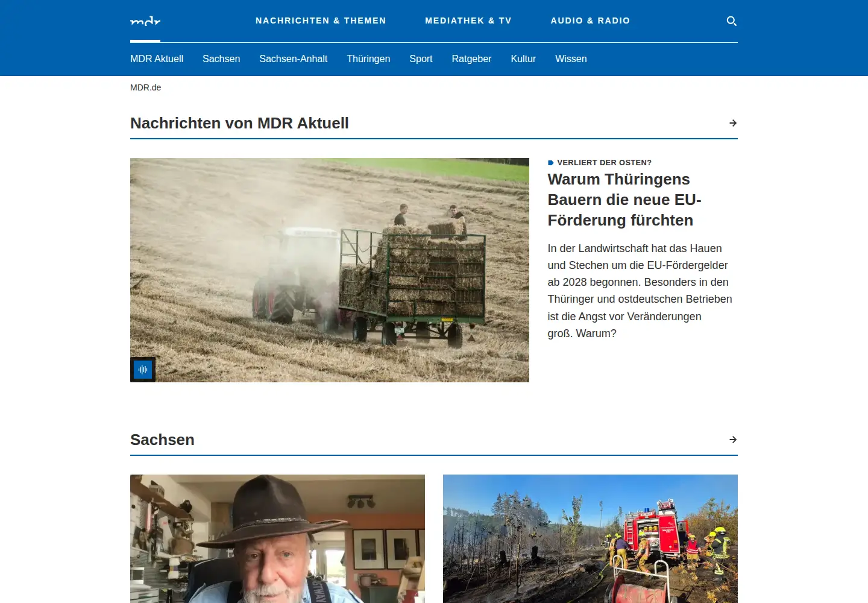Click the audio icon on the tractor image

tap(143, 370)
